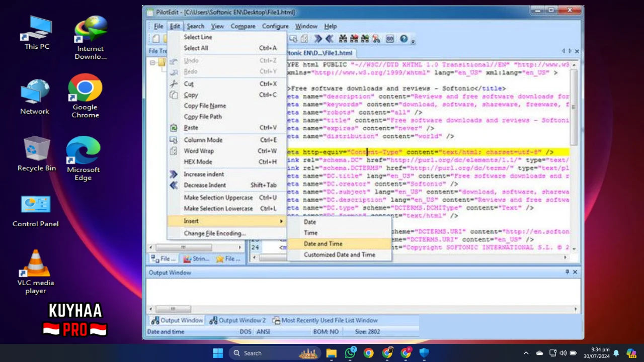Click editor vertical scrollbar thumb

[x=574, y=107]
